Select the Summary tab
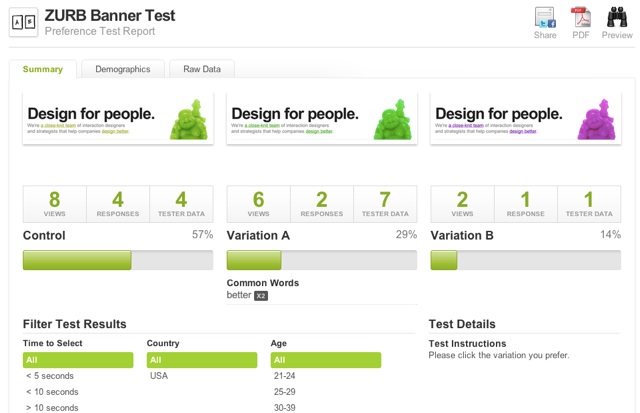 click(x=43, y=69)
